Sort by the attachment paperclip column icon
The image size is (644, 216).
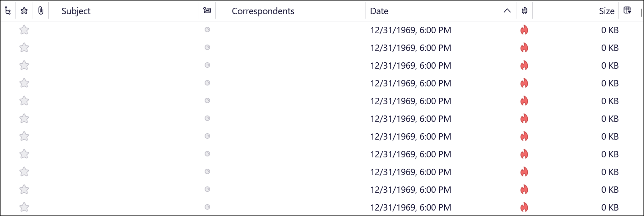pos(41,11)
